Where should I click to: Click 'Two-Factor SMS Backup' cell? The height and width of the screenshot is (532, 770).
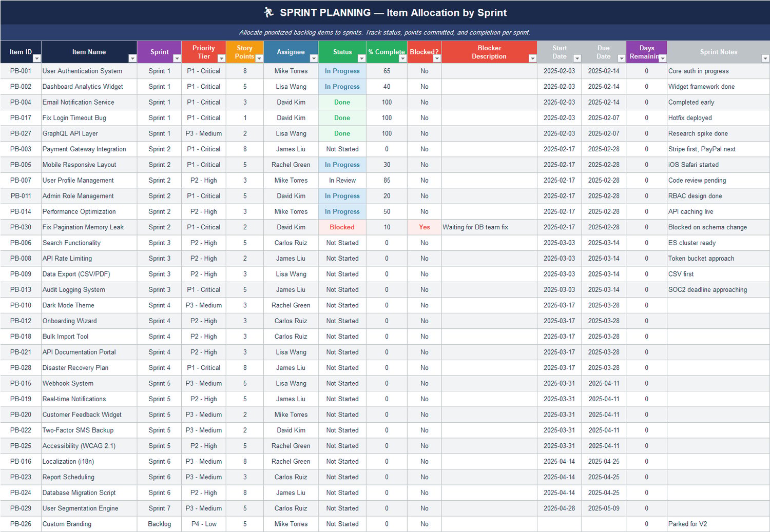pos(89,430)
